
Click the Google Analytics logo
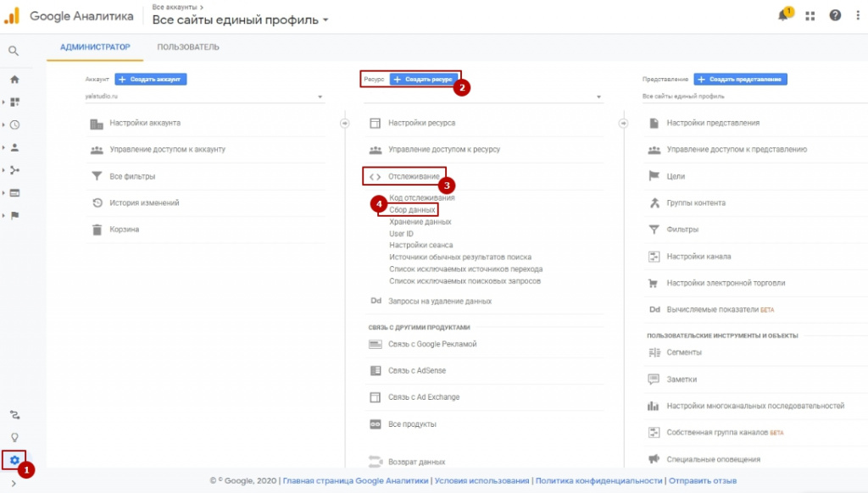point(12,15)
